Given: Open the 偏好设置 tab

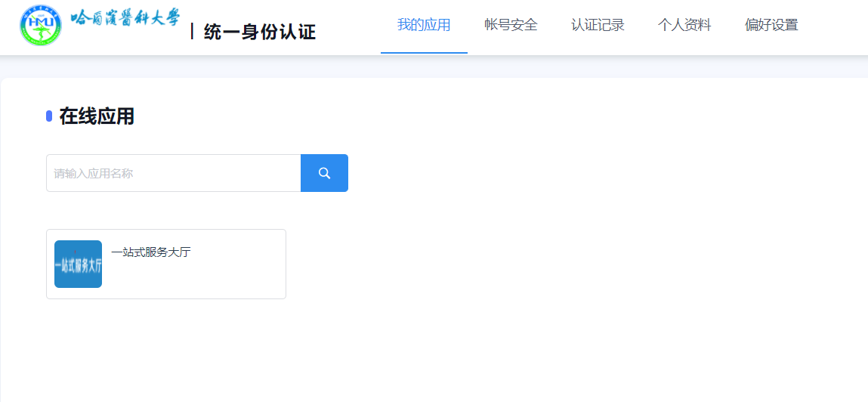Looking at the screenshot, I should [x=771, y=25].
